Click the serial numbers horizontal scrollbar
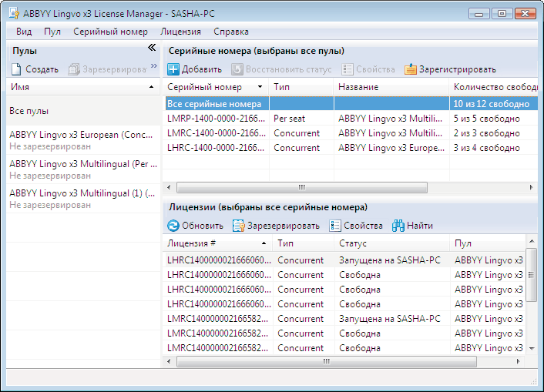 301,187
